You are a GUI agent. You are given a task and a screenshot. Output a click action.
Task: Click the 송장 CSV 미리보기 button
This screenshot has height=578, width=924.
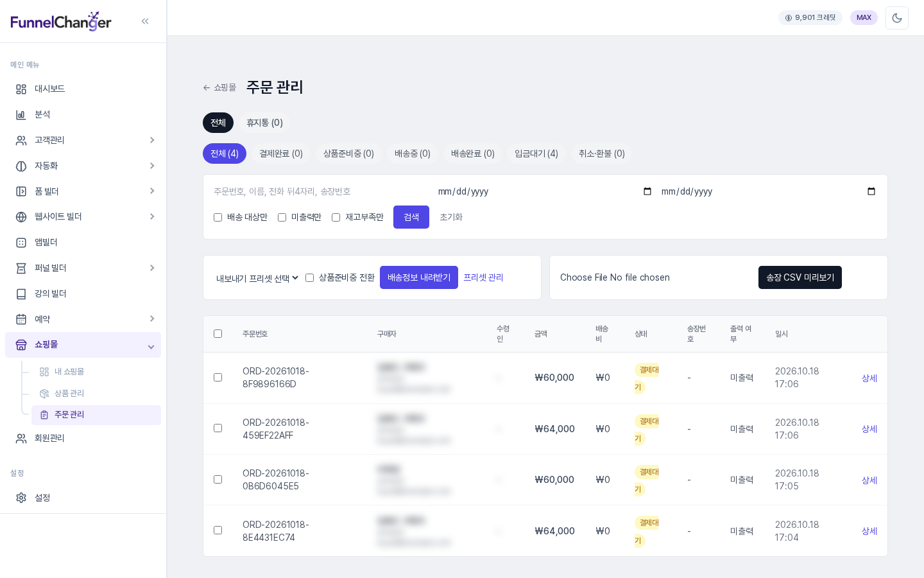pyautogui.click(x=800, y=277)
